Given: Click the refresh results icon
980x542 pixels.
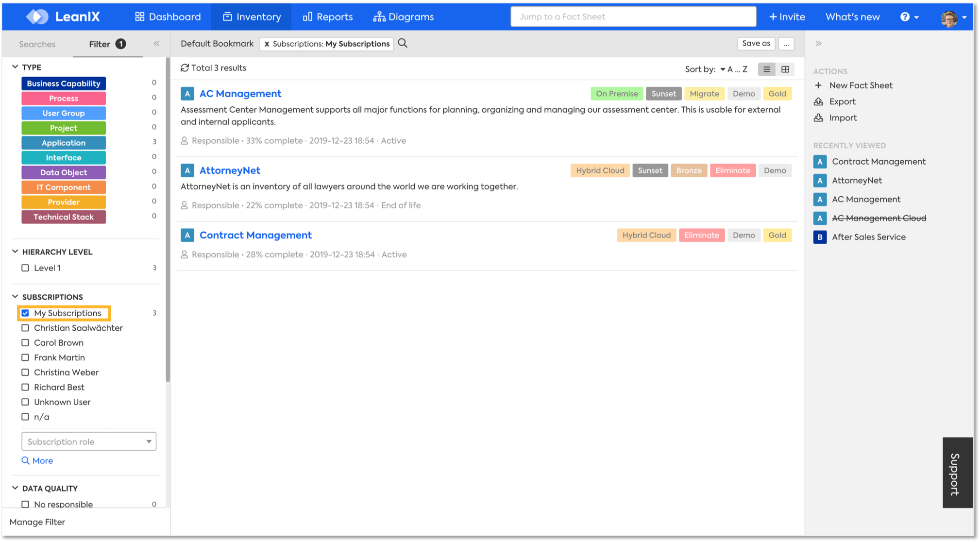Looking at the screenshot, I should [185, 68].
